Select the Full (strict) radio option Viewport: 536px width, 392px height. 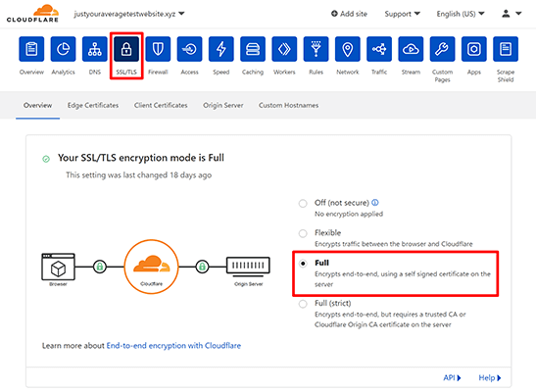[x=303, y=304]
